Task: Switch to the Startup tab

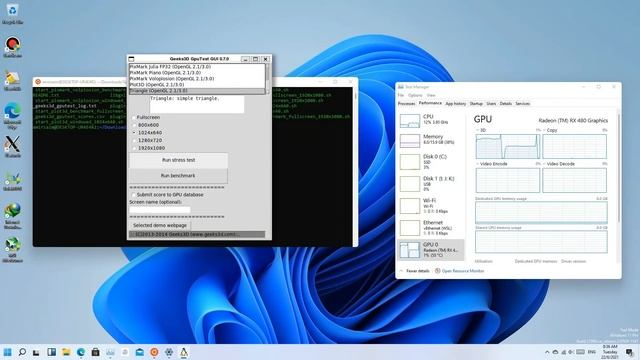Action: coord(476,104)
